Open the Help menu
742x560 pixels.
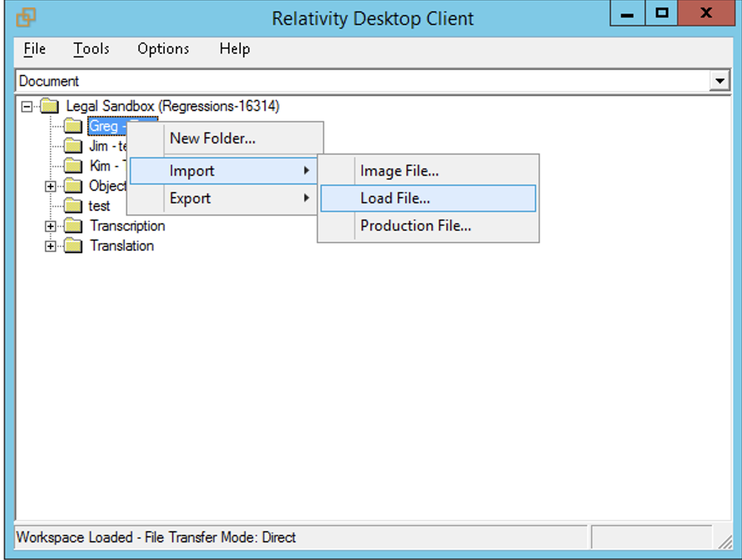(x=234, y=49)
